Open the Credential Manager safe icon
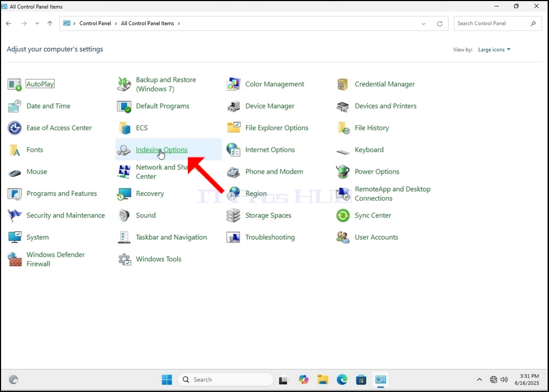549x392 pixels. click(x=343, y=84)
